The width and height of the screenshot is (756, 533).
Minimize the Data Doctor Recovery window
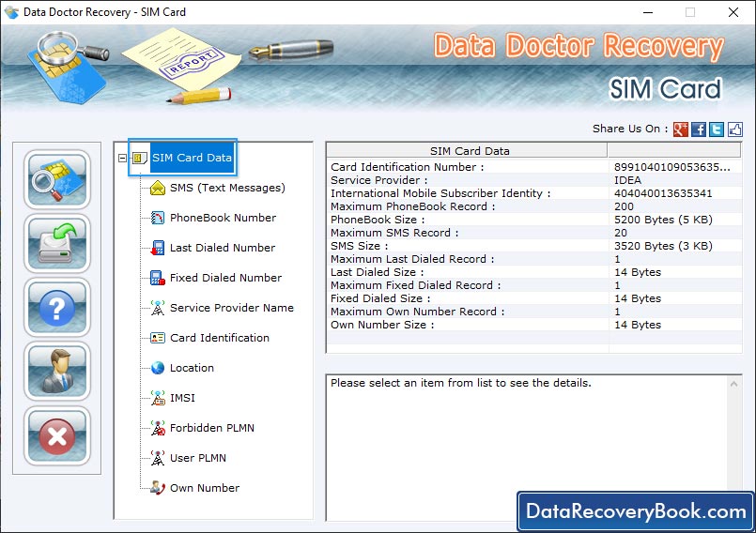(648, 12)
